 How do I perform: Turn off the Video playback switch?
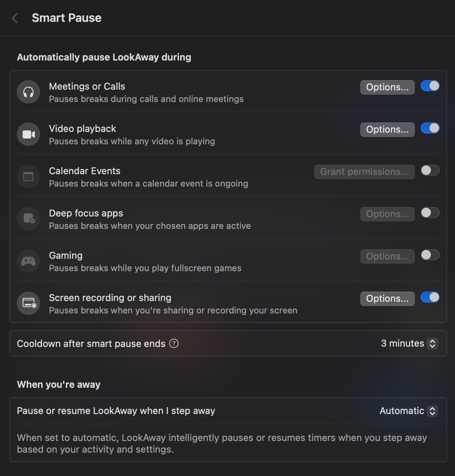[430, 128]
